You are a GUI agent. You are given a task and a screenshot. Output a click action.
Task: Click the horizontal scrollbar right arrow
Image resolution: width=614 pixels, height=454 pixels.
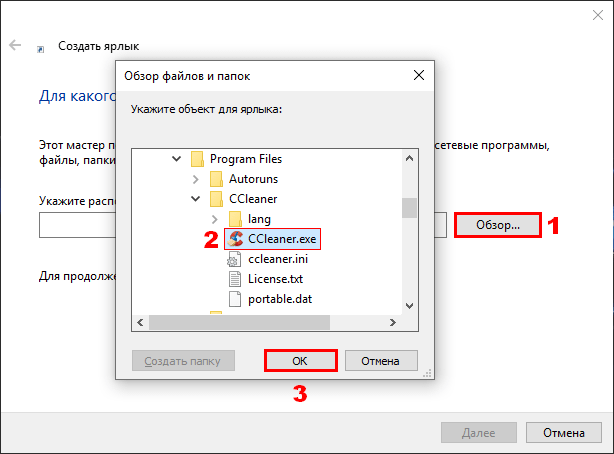tap(393, 322)
